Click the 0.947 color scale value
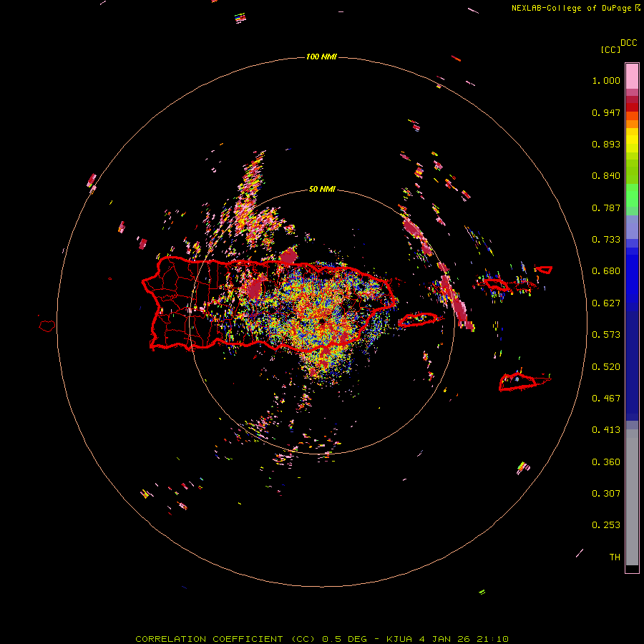The width and height of the screenshot is (644, 644). [x=606, y=112]
